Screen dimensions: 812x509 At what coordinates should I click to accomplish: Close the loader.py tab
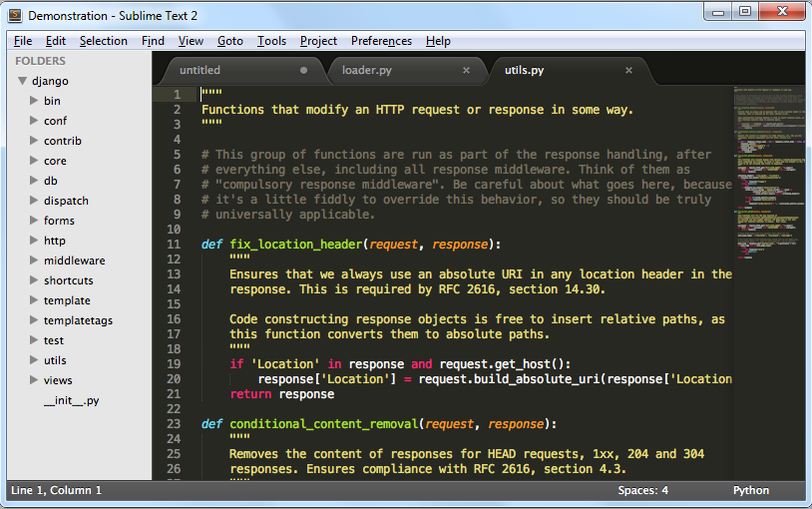[x=466, y=71]
